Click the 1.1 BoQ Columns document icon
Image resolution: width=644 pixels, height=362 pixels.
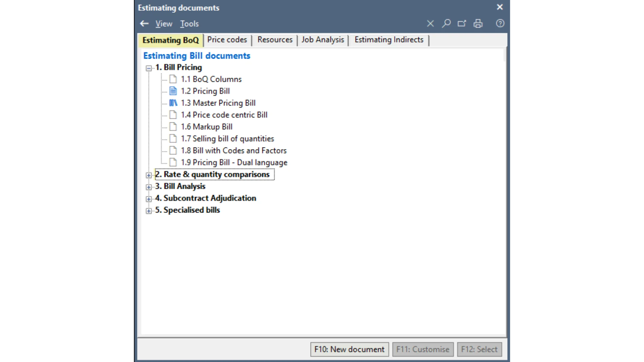(x=173, y=79)
